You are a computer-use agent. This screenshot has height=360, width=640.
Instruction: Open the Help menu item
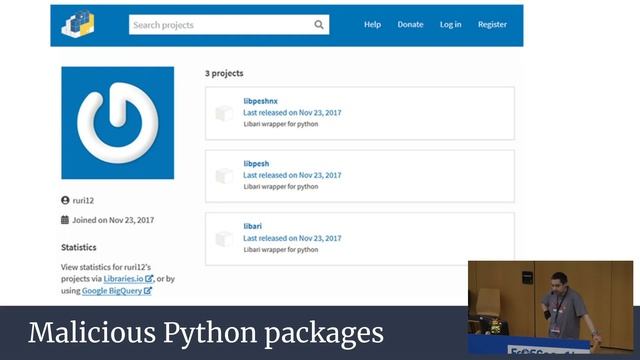[372, 24]
